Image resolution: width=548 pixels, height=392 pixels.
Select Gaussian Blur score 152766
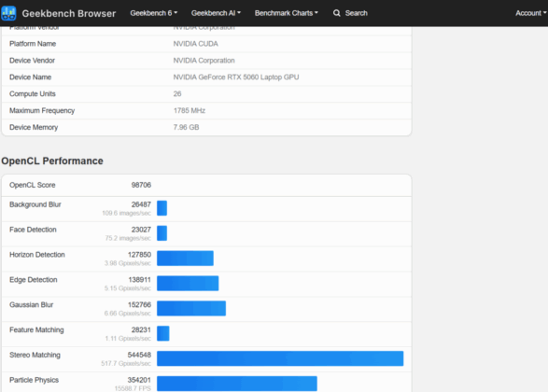[139, 305]
